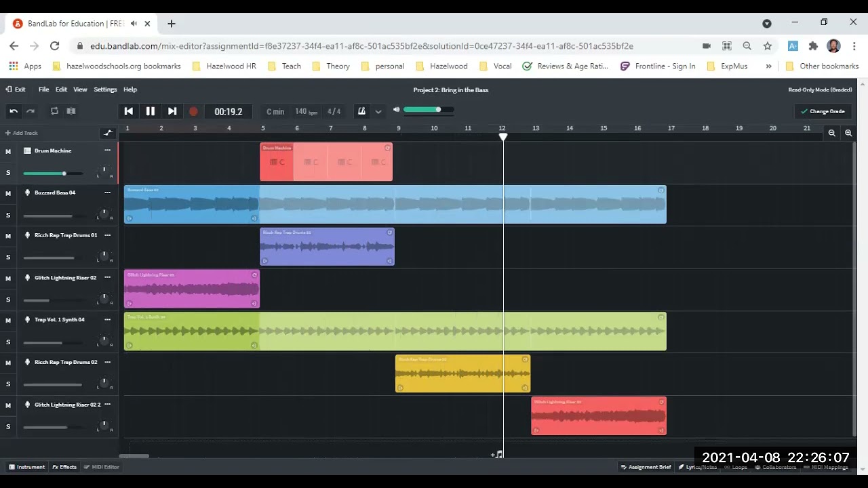Viewport: 868px width, 488px height.
Task: Open the File menu
Action: [43, 89]
